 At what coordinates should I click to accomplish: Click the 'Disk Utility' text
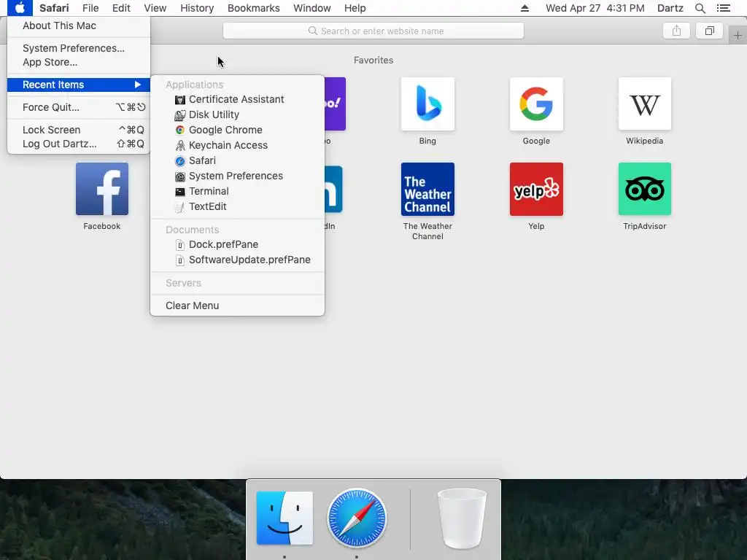[x=214, y=114]
